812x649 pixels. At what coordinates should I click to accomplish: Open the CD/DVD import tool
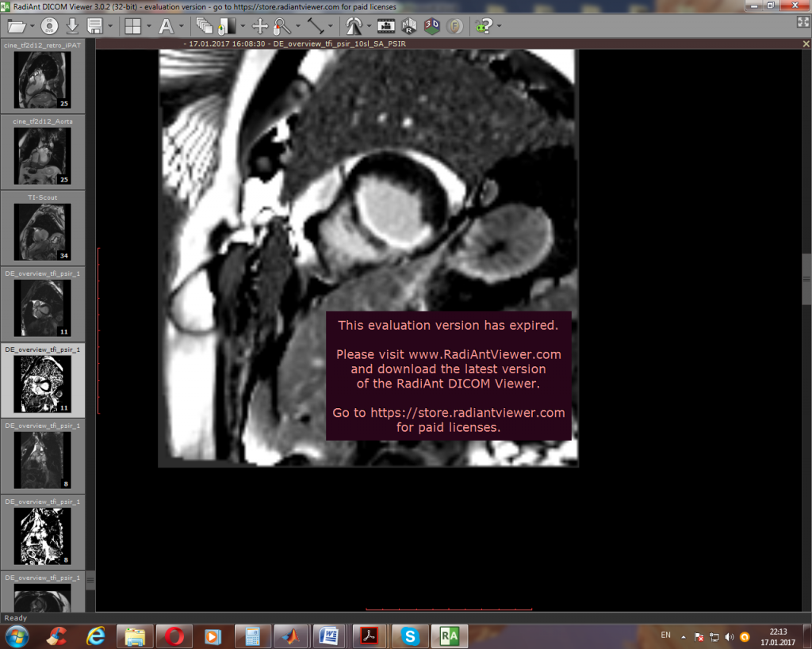click(49, 26)
